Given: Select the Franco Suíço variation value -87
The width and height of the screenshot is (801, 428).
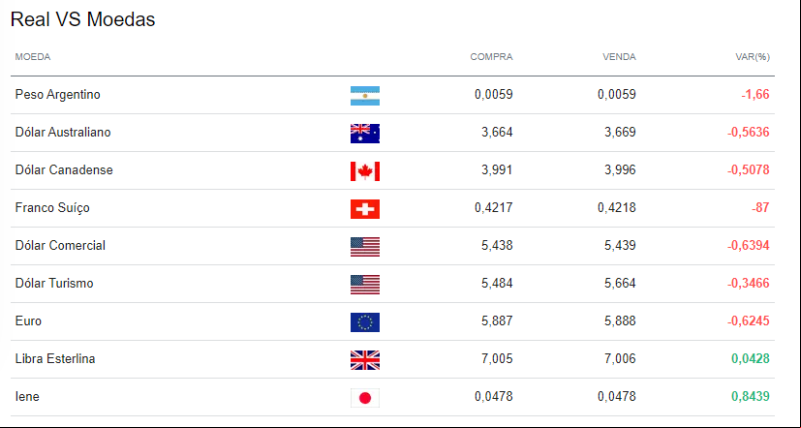Looking at the screenshot, I should 760,207.
